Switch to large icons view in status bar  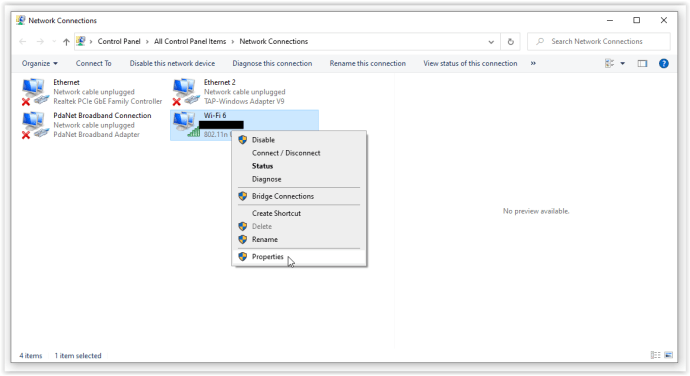pyautogui.click(x=669, y=355)
